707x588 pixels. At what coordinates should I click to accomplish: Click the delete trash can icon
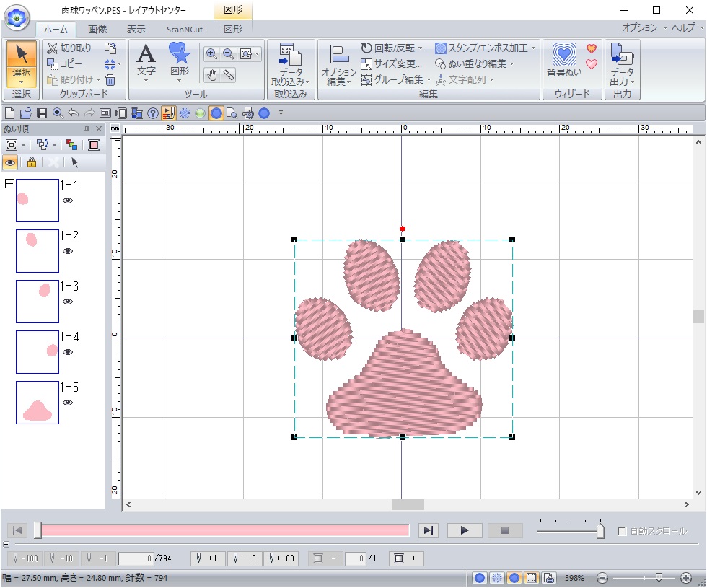point(110,79)
